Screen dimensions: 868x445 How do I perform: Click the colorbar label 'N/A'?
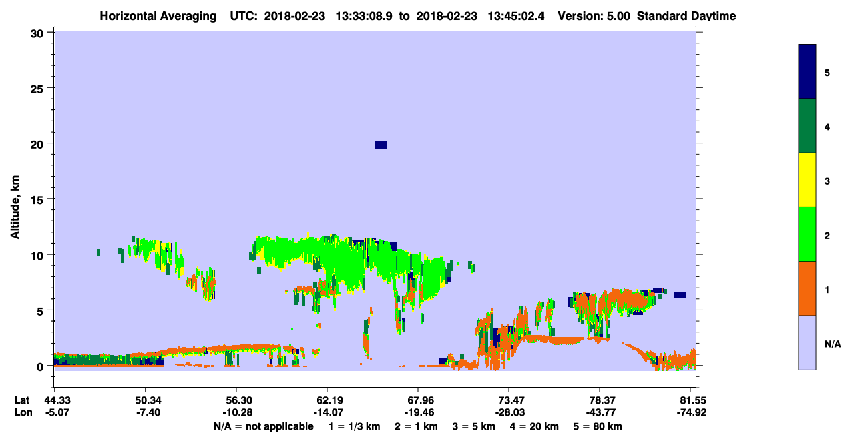[x=832, y=344]
